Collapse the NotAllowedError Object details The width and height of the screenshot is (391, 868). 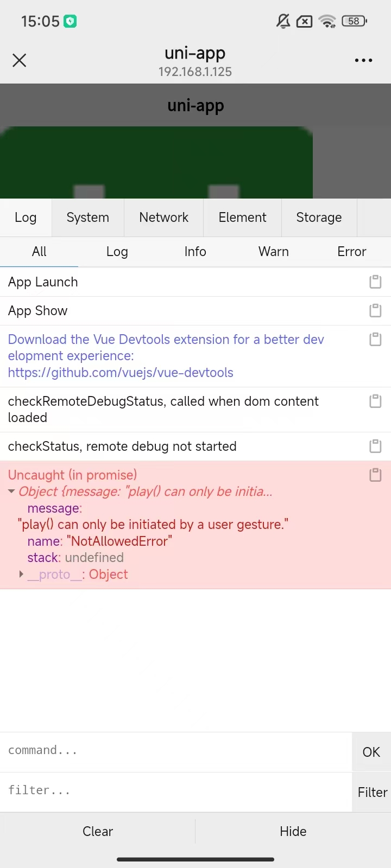pos(11,492)
